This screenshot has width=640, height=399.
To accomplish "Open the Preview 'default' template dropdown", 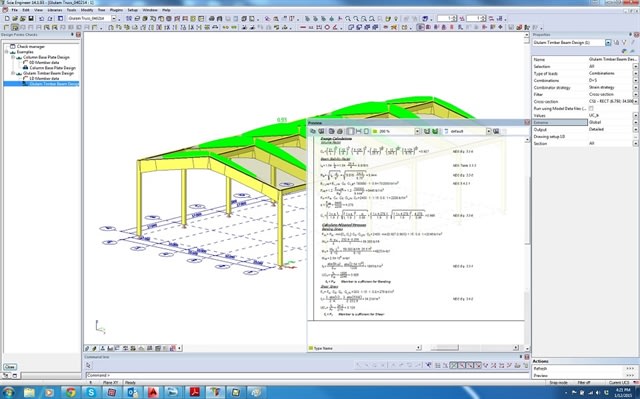I will 488,131.
